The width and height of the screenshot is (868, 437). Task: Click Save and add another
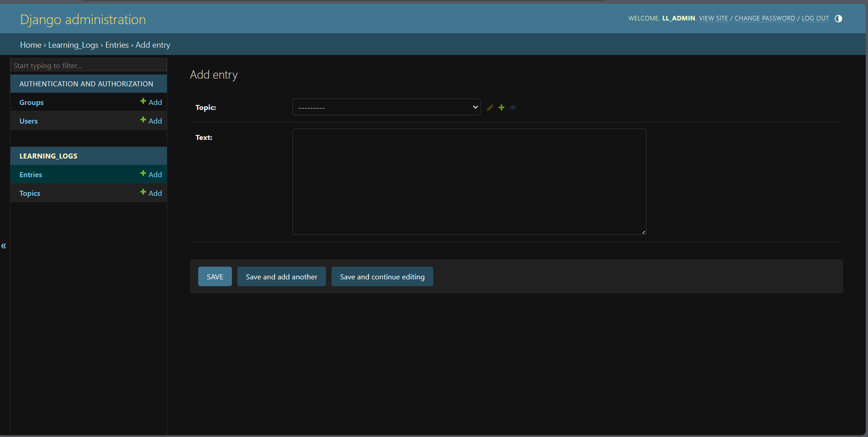click(x=281, y=277)
